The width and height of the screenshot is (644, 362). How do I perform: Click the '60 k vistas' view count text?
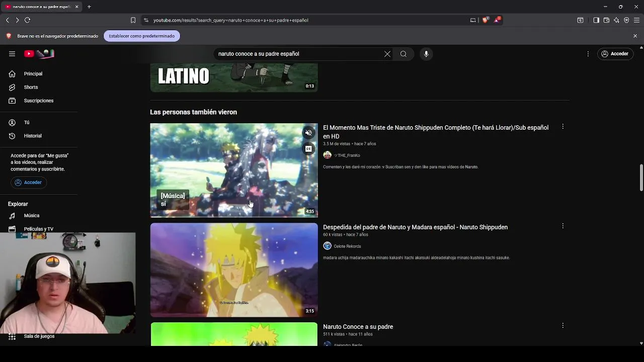tap(333, 235)
